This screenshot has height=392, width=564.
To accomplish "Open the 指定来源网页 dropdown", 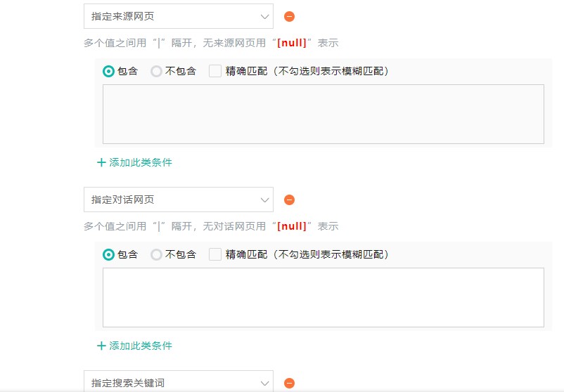I will tap(178, 16).
